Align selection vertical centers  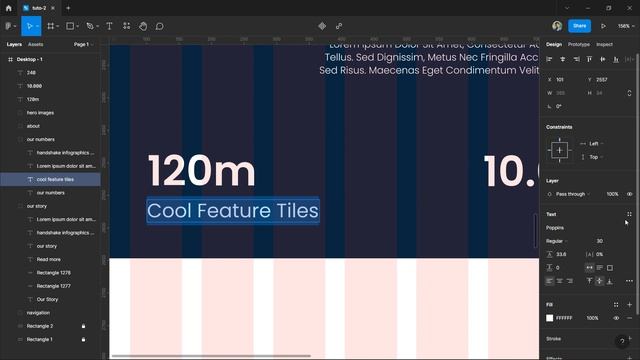coord(603,59)
